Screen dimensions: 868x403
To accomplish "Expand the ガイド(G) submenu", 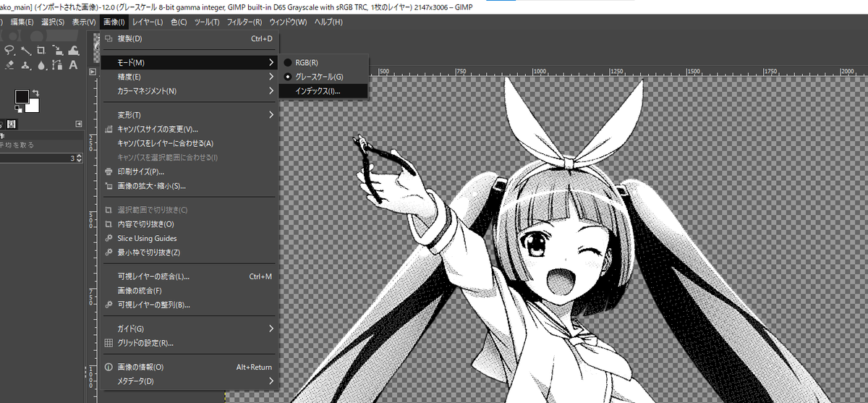I will [x=188, y=328].
